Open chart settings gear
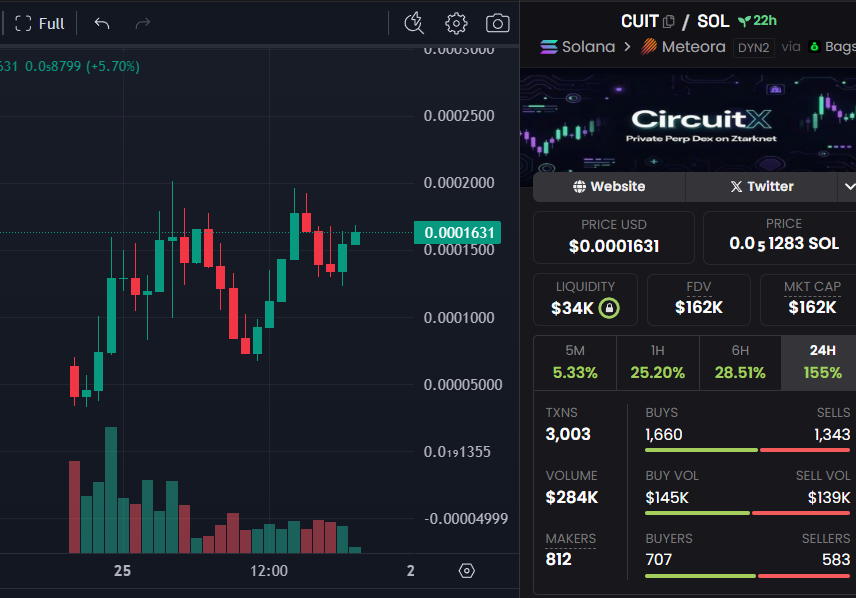856x598 pixels. click(456, 23)
